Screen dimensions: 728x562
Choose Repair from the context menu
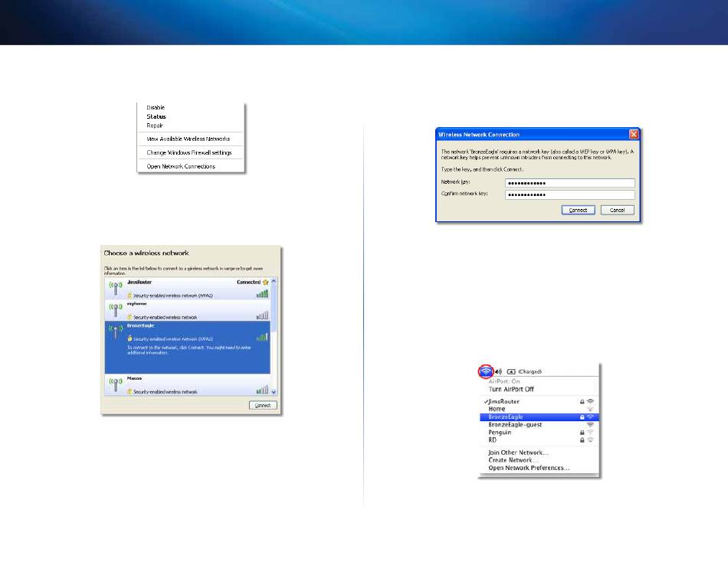coord(155,126)
